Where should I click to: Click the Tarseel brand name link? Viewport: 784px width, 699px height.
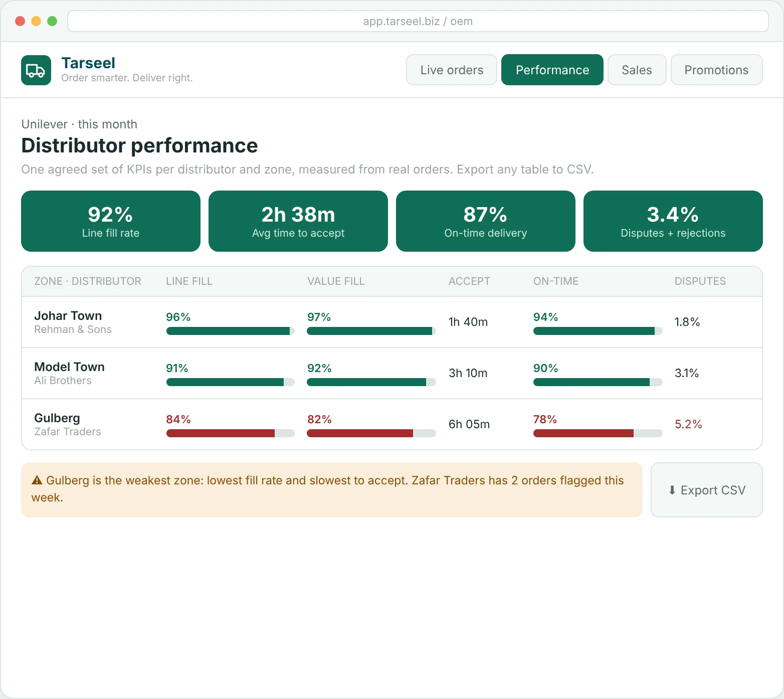coord(88,63)
